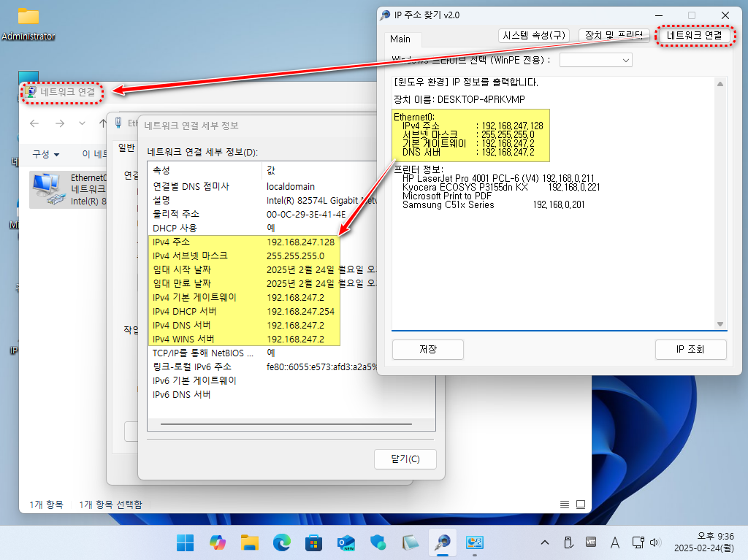
Task: Open Microsoft Store from taskbar
Action: point(313,542)
